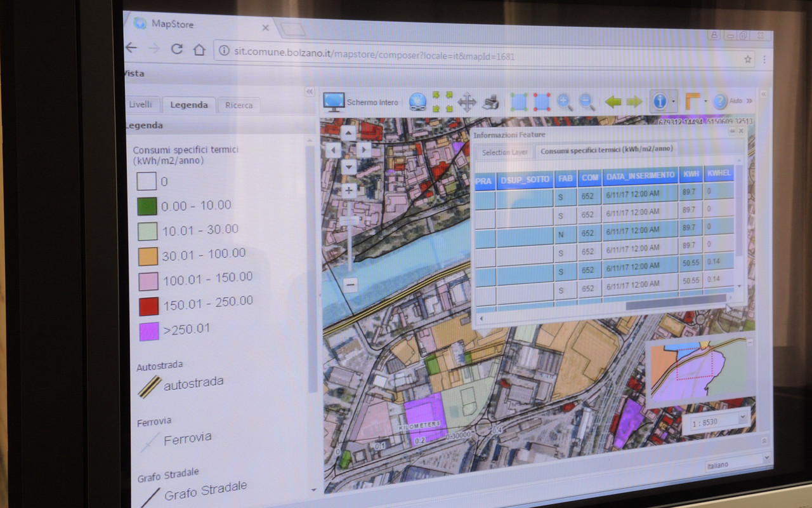The width and height of the screenshot is (812, 508).
Task: Toggle the feature info tool
Action: [x=660, y=101]
